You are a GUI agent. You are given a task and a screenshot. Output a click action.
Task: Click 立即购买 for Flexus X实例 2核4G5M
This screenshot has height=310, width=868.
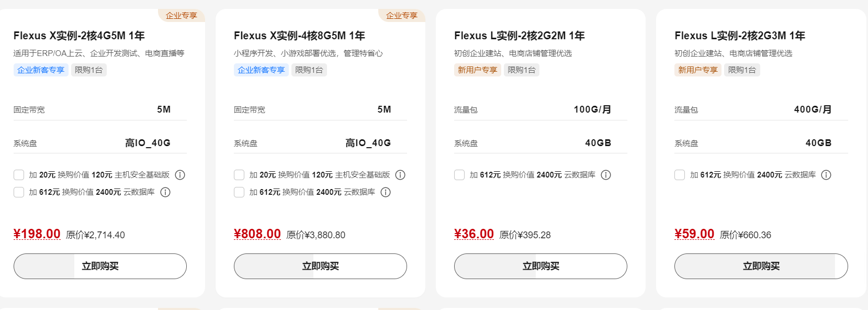100,266
